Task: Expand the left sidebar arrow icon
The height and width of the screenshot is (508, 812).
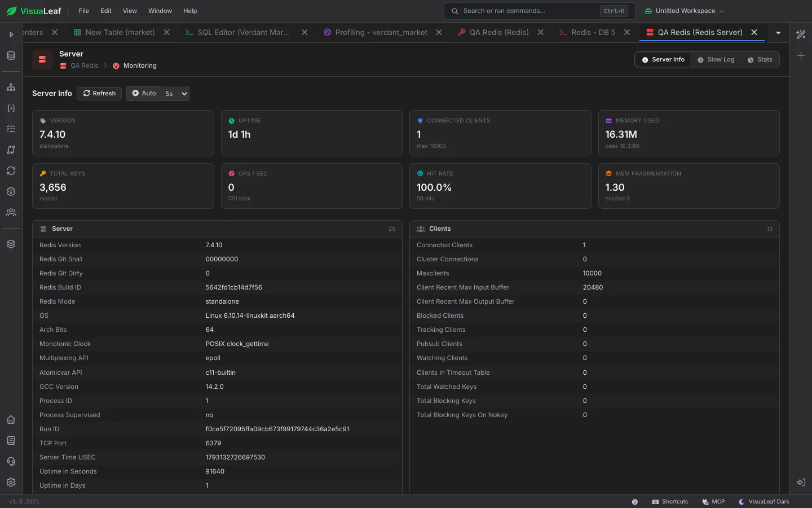Action: tap(11, 34)
